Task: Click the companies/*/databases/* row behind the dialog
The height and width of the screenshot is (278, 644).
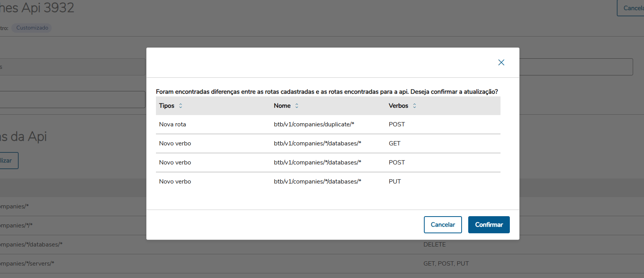Action: (x=31, y=245)
